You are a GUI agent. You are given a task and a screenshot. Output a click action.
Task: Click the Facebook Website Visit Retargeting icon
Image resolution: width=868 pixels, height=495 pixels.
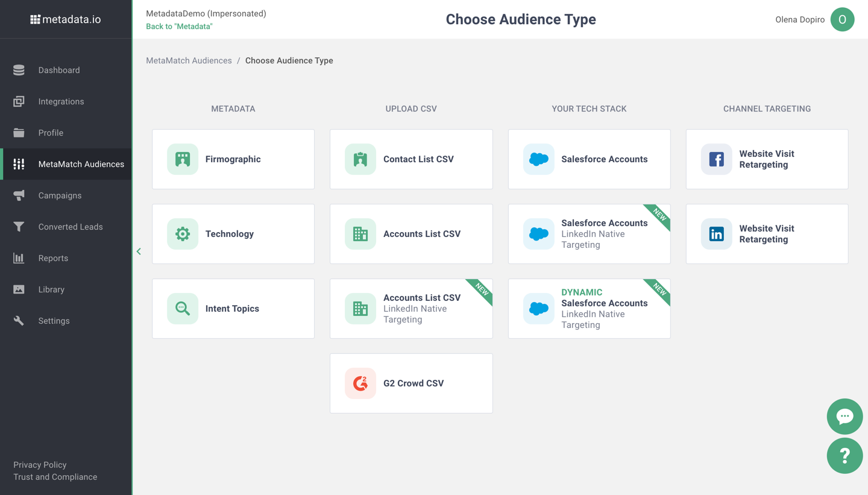(x=716, y=159)
